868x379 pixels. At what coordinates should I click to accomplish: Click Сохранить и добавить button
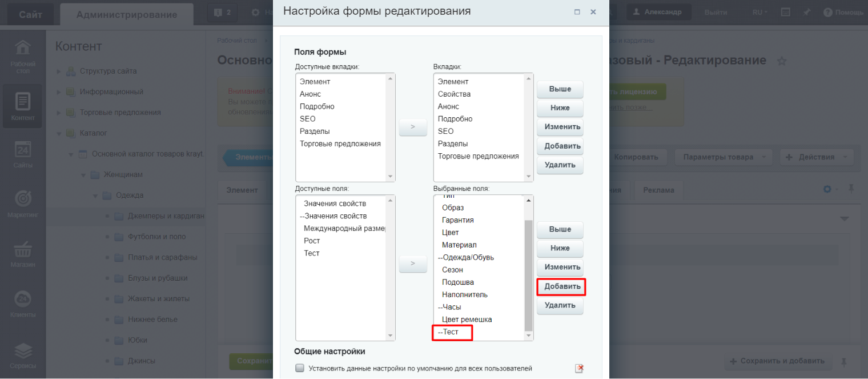pos(778,361)
